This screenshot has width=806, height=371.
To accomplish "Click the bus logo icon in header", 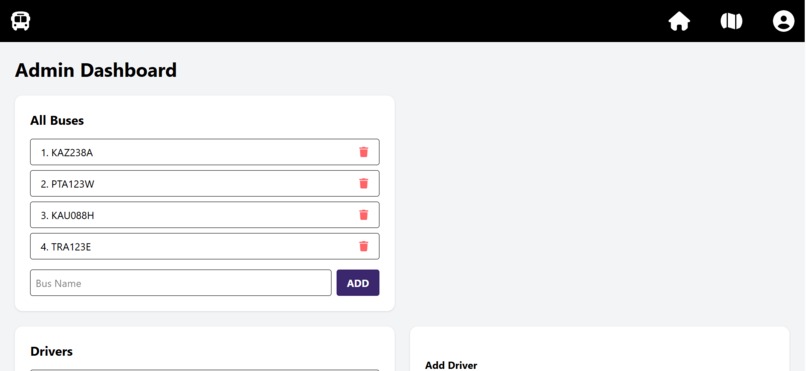I will [x=21, y=21].
